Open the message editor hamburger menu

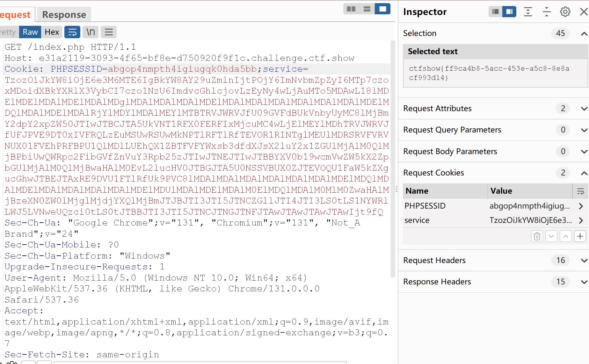tap(109, 32)
